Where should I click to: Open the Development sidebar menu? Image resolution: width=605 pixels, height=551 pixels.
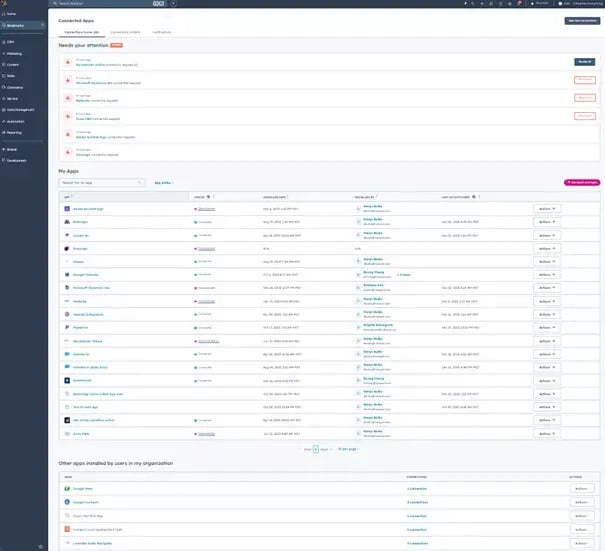(16, 160)
